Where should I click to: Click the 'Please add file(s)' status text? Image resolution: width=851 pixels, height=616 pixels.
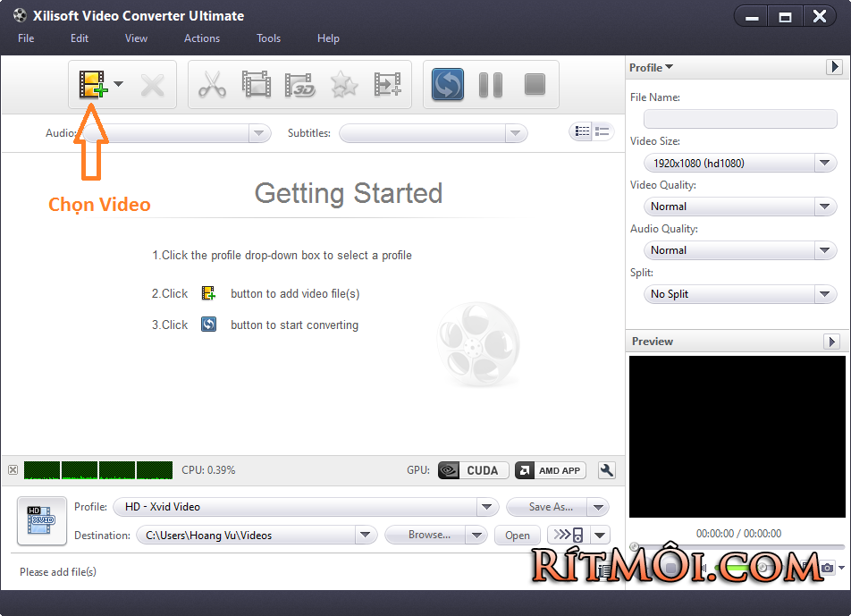point(57,571)
